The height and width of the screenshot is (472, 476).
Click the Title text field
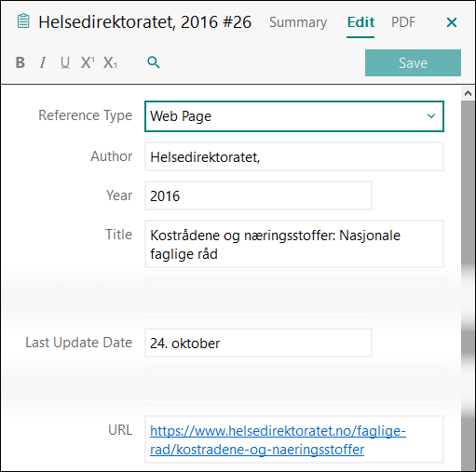tap(294, 244)
